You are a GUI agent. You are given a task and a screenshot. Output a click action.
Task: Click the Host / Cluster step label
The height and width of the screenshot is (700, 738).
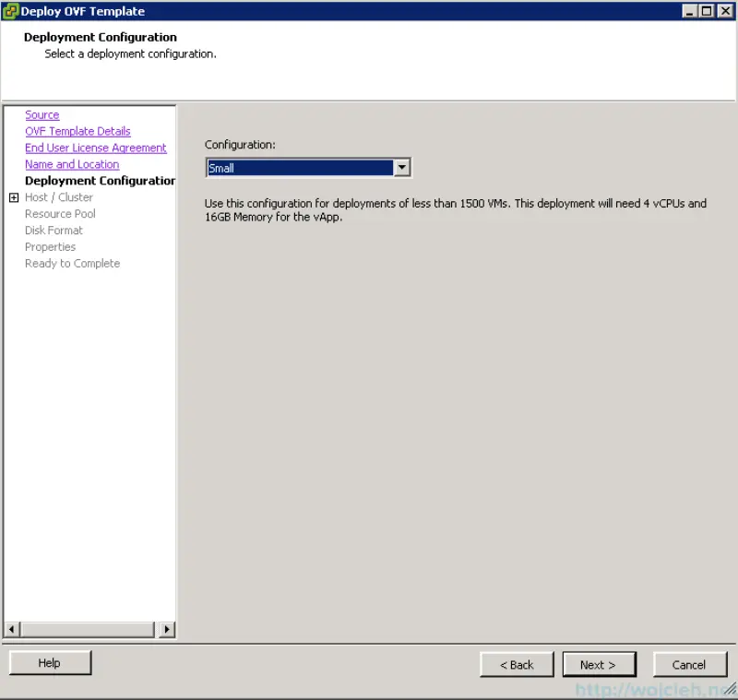point(58,196)
